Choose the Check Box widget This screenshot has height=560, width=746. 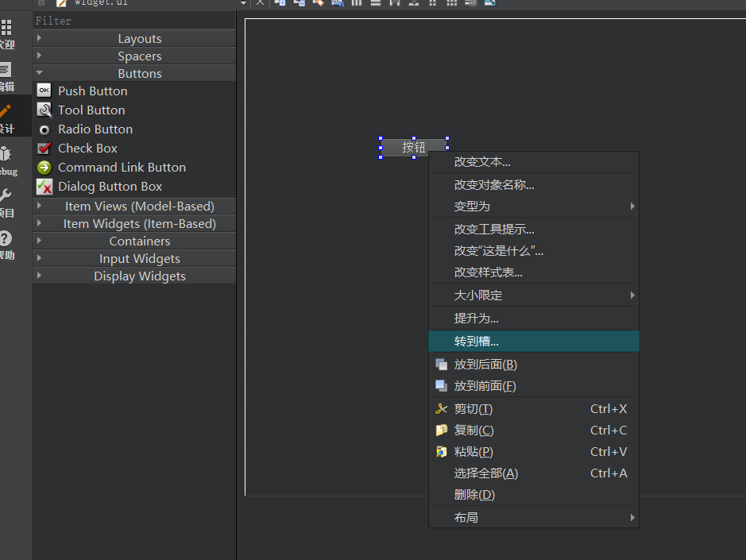87,149
